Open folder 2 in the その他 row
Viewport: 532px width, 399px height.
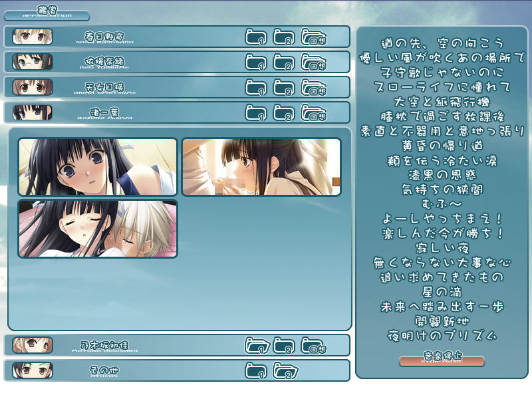click(x=284, y=370)
